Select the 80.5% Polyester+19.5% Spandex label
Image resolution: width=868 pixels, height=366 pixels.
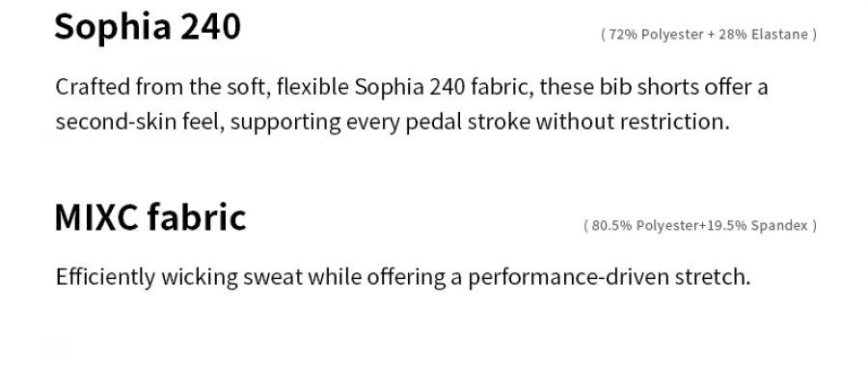click(700, 226)
